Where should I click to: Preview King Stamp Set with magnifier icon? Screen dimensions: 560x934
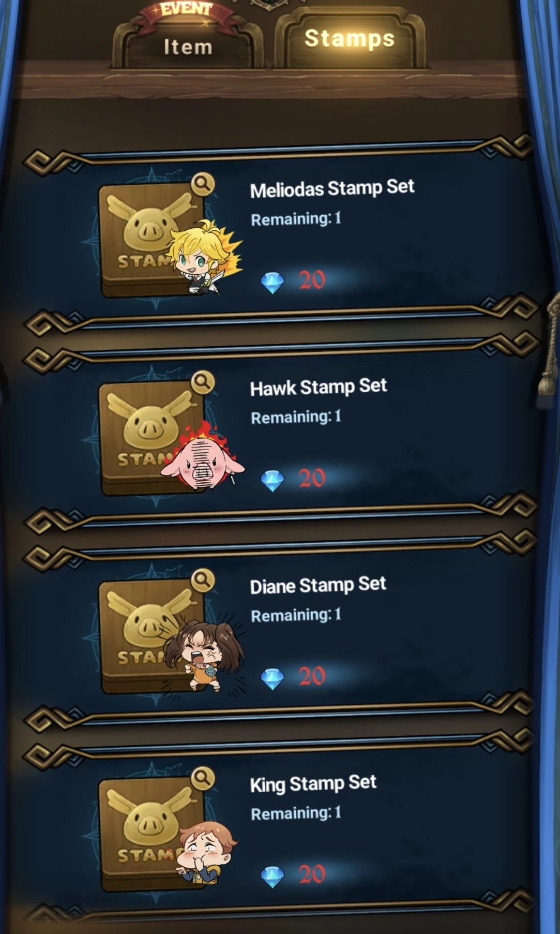coord(203,778)
